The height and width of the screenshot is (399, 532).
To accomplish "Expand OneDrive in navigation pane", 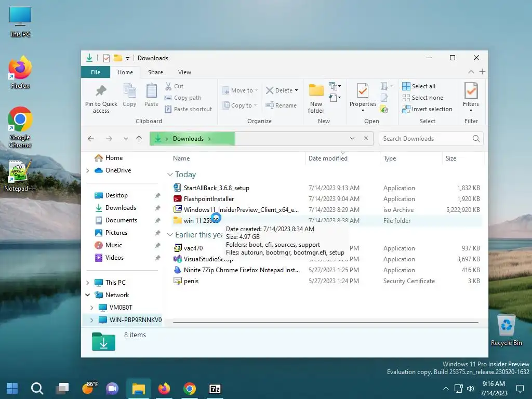I will click(88, 170).
